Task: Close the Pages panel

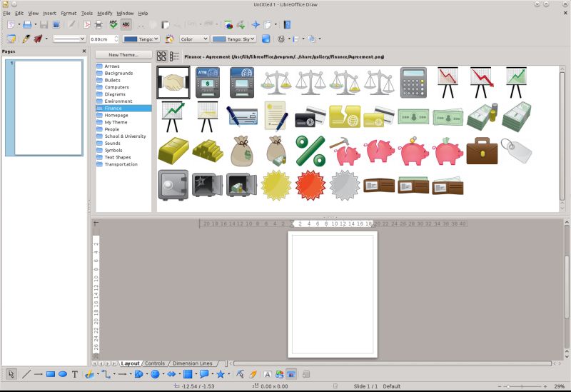Action: pyautogui.click(x=84, y=51)
